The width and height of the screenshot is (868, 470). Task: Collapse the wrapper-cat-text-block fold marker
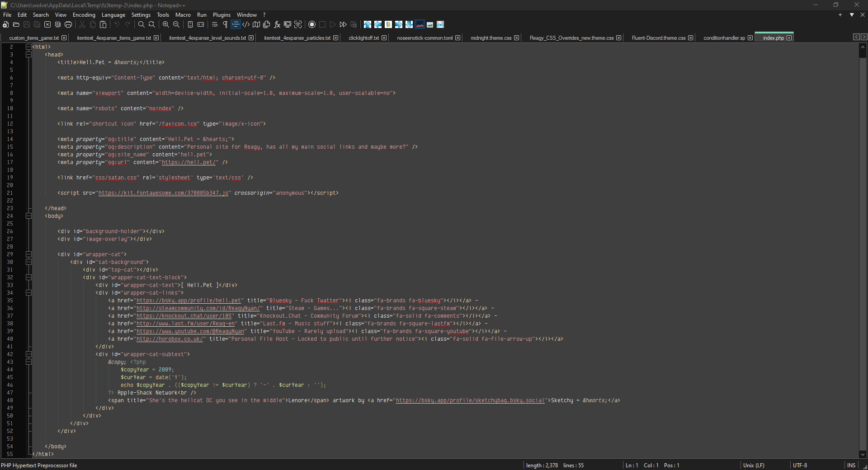28,277
